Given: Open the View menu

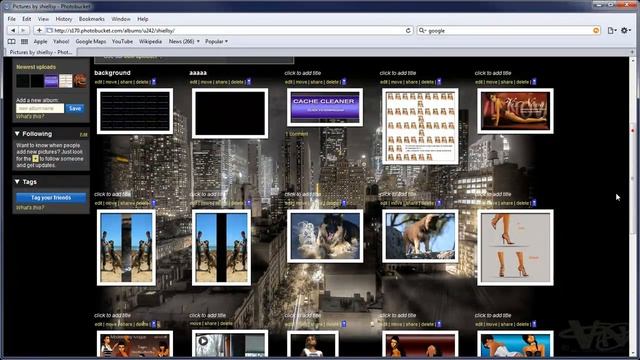Looking at the screenshot, I should click(43, 19).
